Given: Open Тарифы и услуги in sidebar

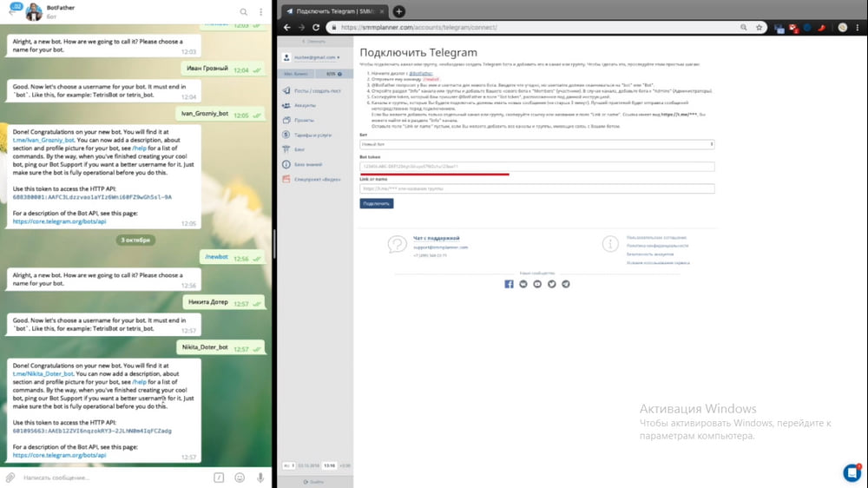Looking at the screenshot, I should [x=312, y=135].
